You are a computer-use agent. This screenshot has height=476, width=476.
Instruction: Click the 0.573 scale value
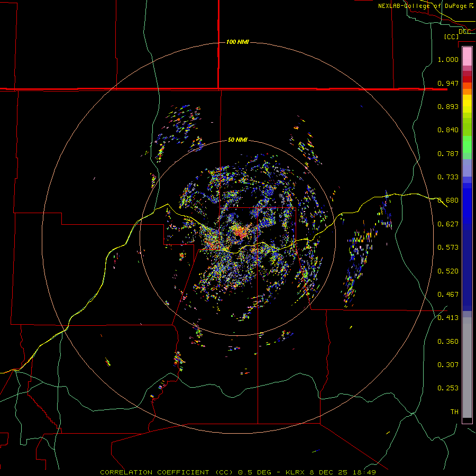click(x=448, y=248)
